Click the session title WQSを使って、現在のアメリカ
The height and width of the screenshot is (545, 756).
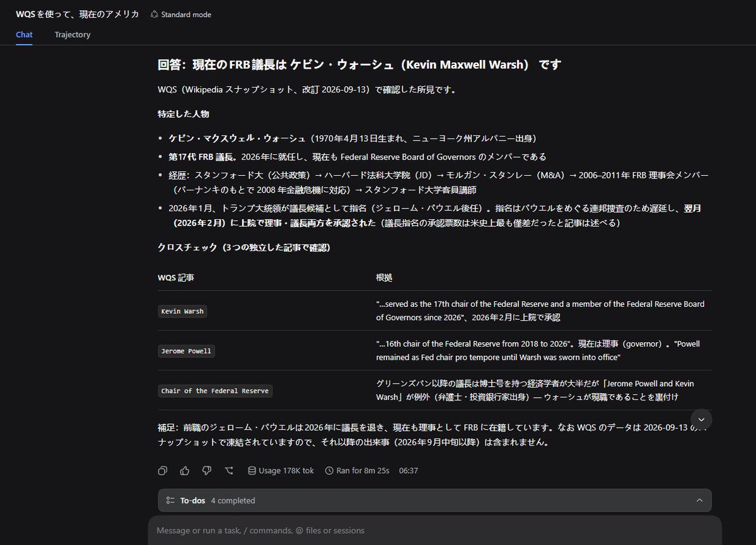(x=77, y=14)
